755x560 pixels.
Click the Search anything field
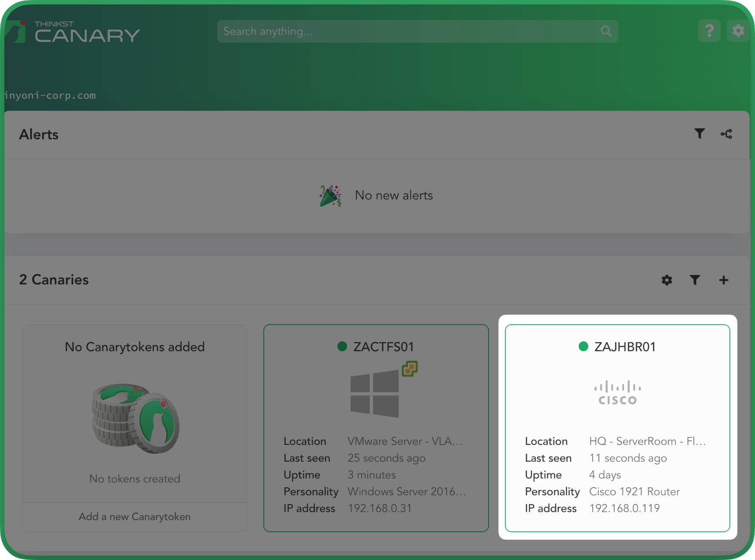click(x=417, y=31)
